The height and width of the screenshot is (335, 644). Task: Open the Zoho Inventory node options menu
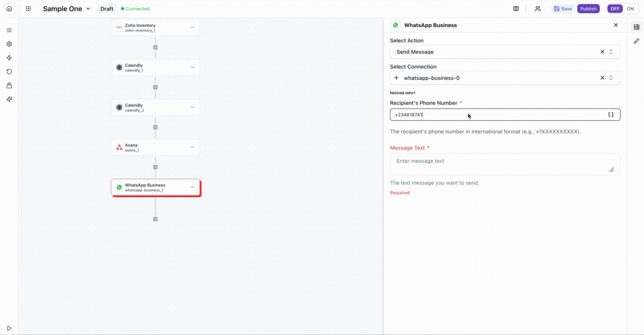click(x=192, y=28)
